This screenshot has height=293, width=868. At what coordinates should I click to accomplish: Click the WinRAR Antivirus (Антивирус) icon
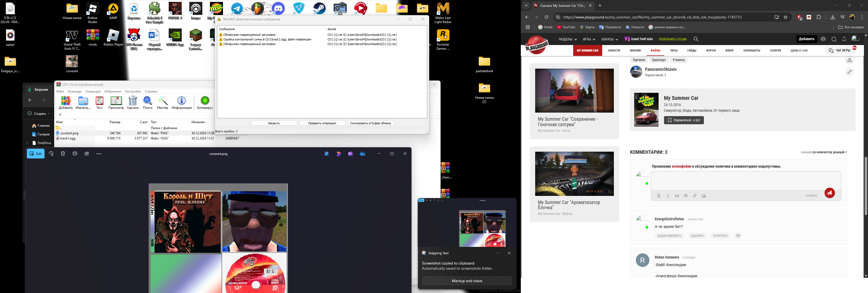coord(205,103)
